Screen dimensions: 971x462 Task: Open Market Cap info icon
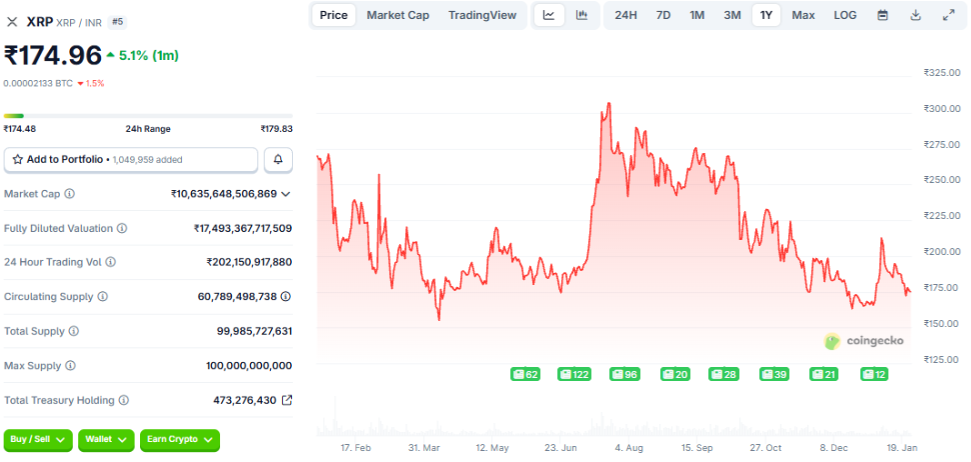point(69,194)
